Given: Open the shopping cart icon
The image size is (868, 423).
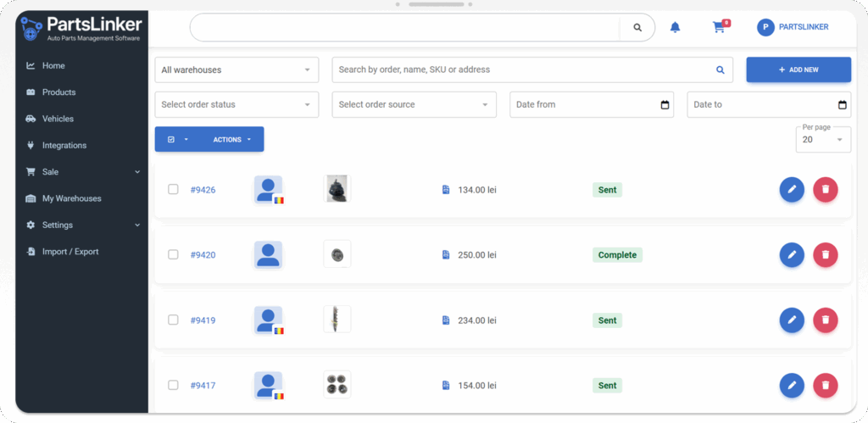Looking at the screenshot, I should tap(719, 27).
